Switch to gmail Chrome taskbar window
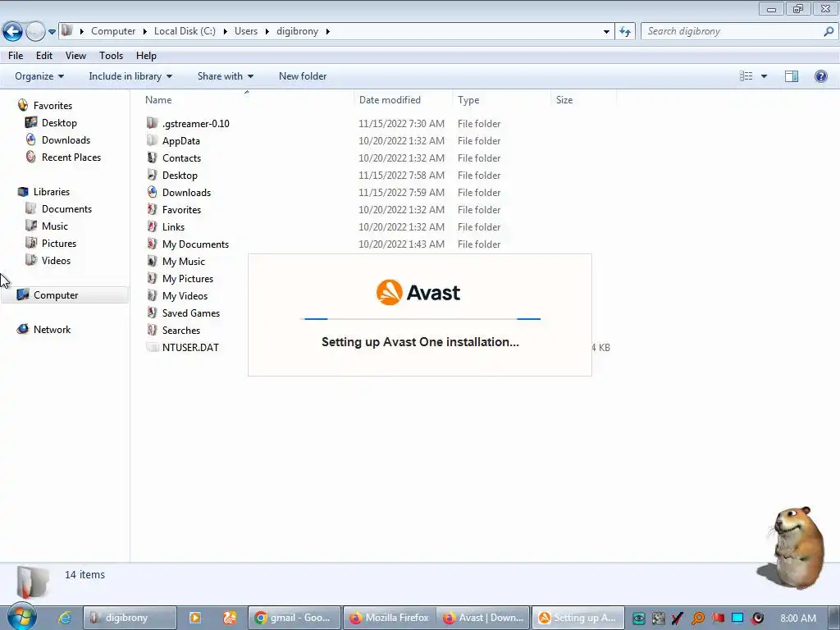Screen dimensions: 840x630 [294, 618]
